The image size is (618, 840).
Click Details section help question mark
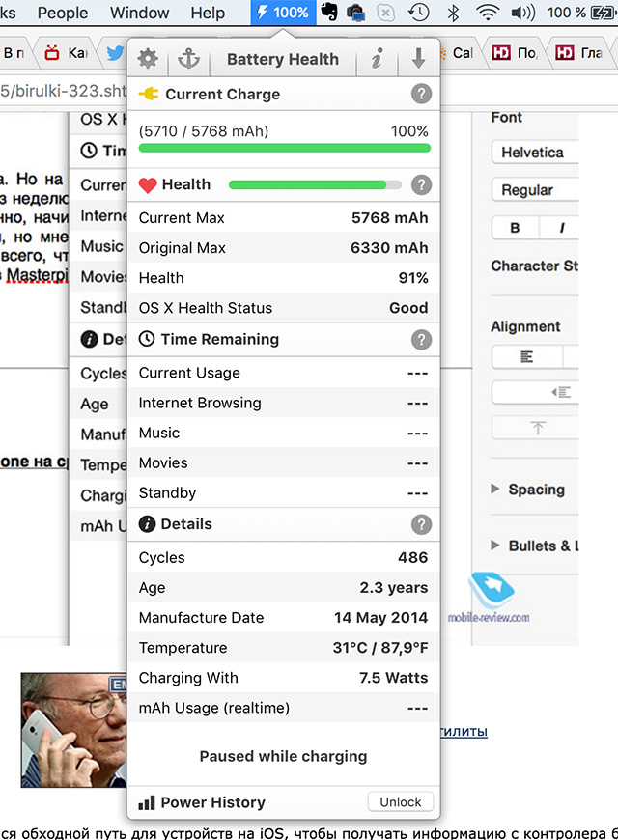(x=421, y=524)
